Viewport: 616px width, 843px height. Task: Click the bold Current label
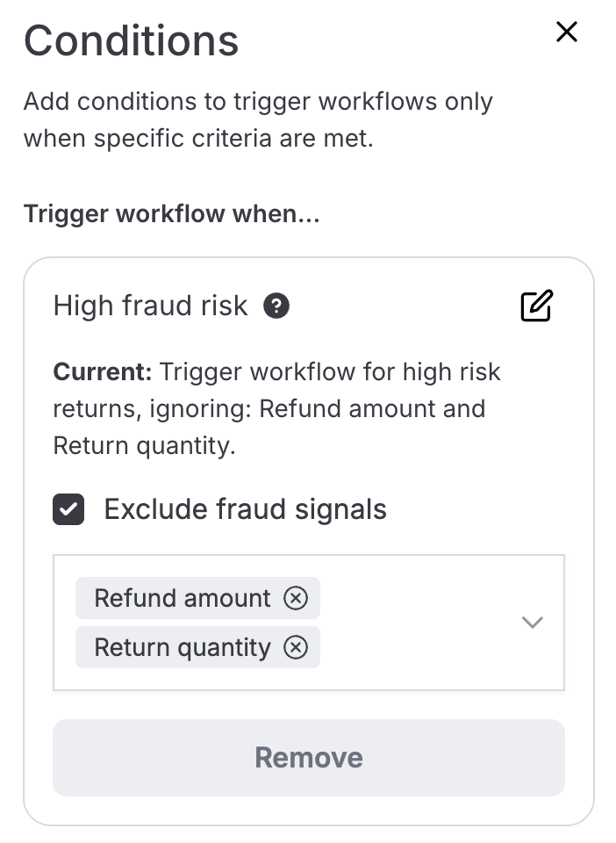coord(103,371)
